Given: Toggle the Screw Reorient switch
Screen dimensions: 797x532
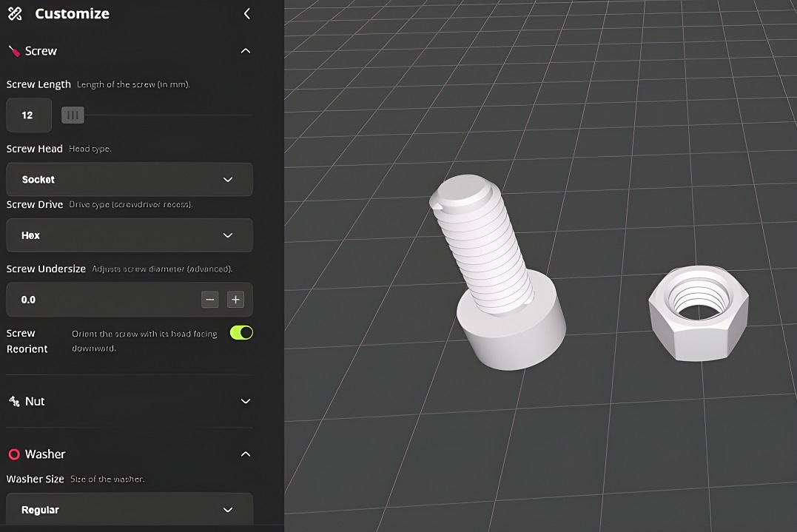Looking at the screenshot, I should coord(241,333).
